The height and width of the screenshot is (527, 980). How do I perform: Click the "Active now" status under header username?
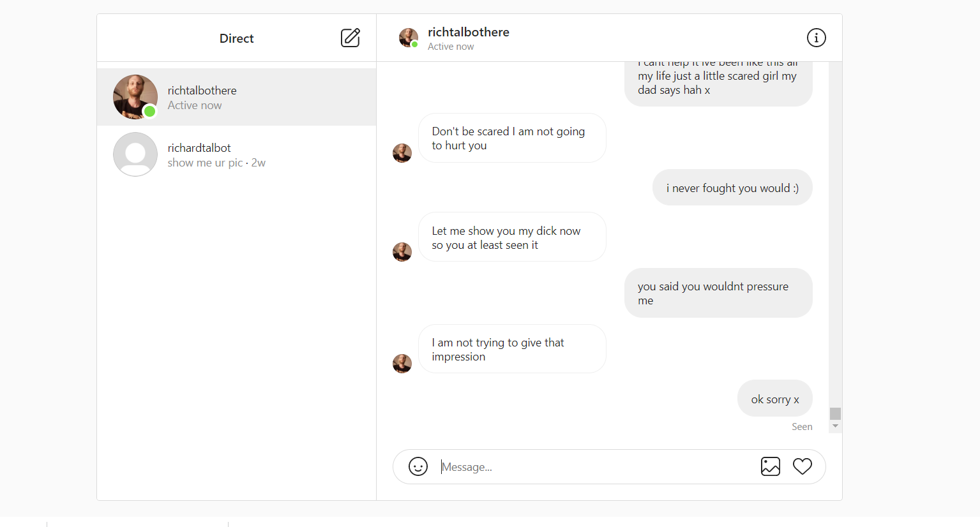click(x=451, y=47)
